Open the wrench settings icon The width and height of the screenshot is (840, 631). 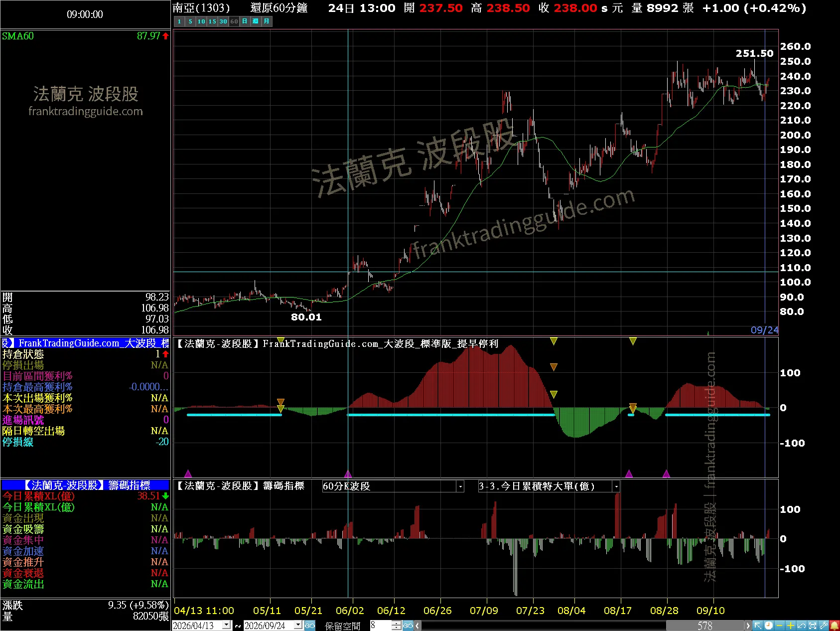pos(824,626)
